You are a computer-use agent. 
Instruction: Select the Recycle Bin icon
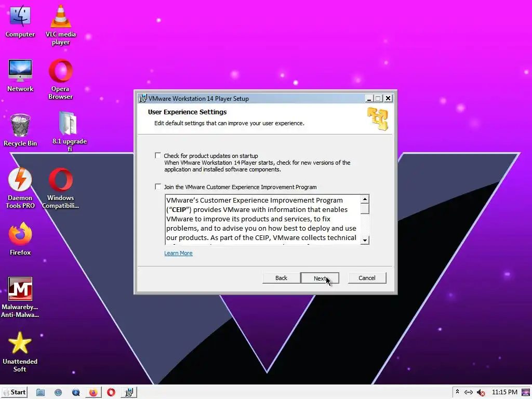[20, 130]
